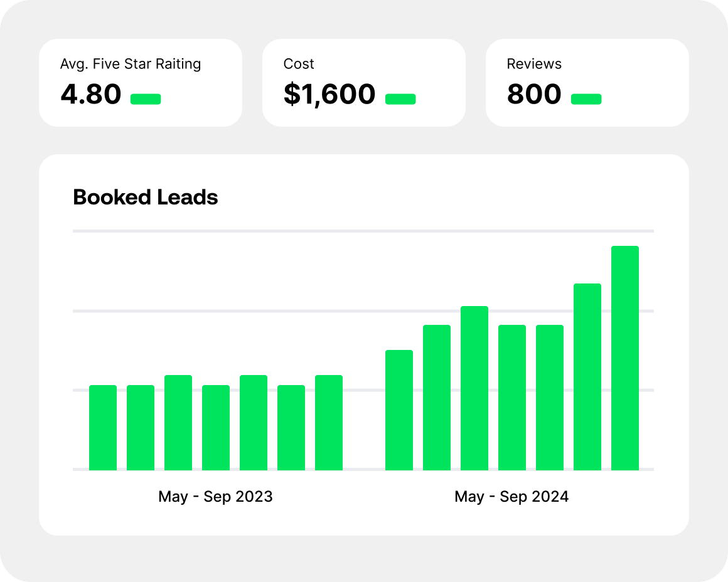Image resolution: width=728 pixels, height=582 pixels.
Task: Select the fifth bar in the 2023 group
Action: tap(254, 423)
